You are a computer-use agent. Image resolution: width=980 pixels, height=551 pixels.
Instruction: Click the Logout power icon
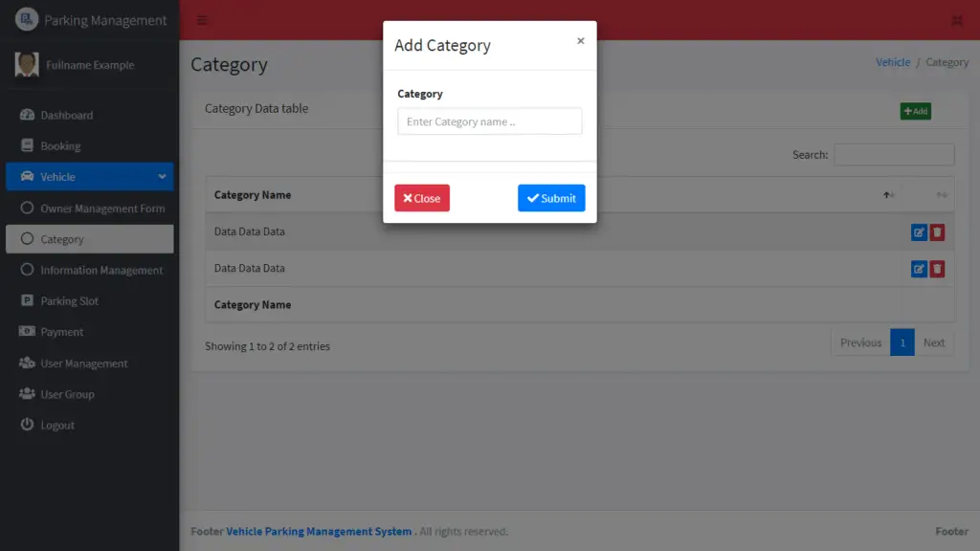pyautogui.click(x=29, y=425)
